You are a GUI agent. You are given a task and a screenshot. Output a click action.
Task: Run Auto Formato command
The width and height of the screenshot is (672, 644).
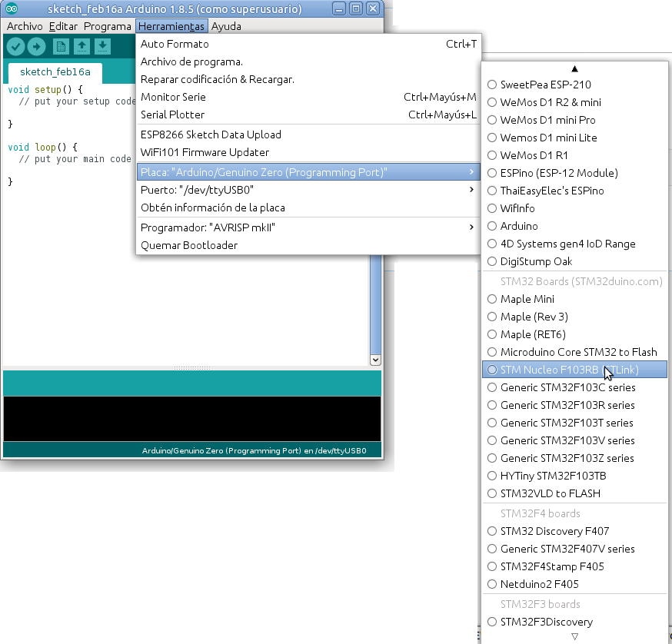coord(308,44)
